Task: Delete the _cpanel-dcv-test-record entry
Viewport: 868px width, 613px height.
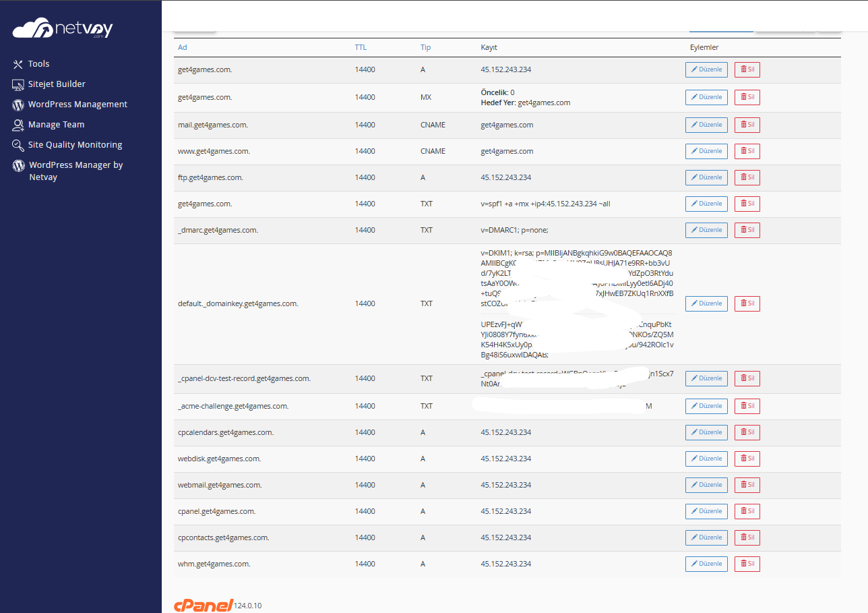Action: 747,378
